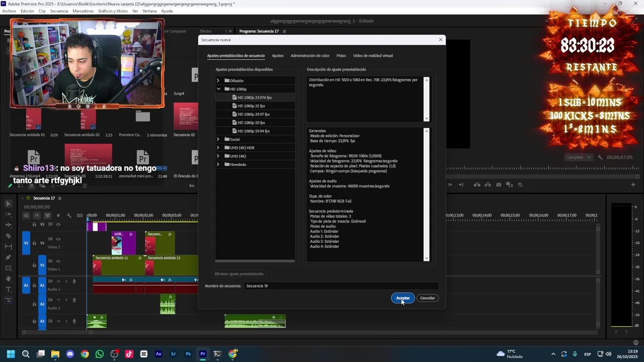This screenshot has width=644, height=362.
Task: Solo Audio 1 track
Action: click(66, 281)
